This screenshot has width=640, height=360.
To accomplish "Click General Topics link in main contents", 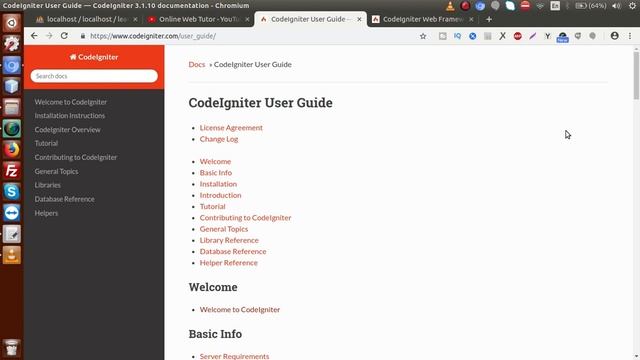I will point(224,229).
